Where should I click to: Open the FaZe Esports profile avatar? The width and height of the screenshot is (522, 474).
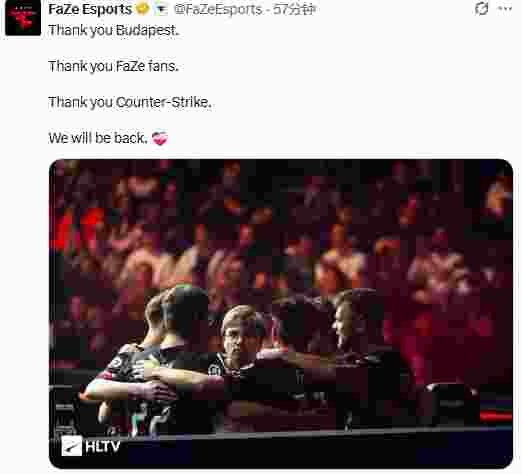click(23, 18)
